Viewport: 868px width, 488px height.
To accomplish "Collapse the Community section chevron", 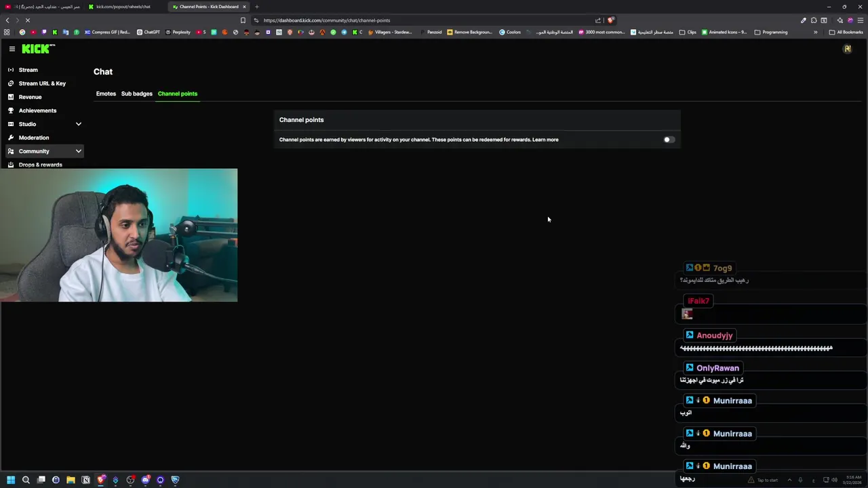I will 78,151.
